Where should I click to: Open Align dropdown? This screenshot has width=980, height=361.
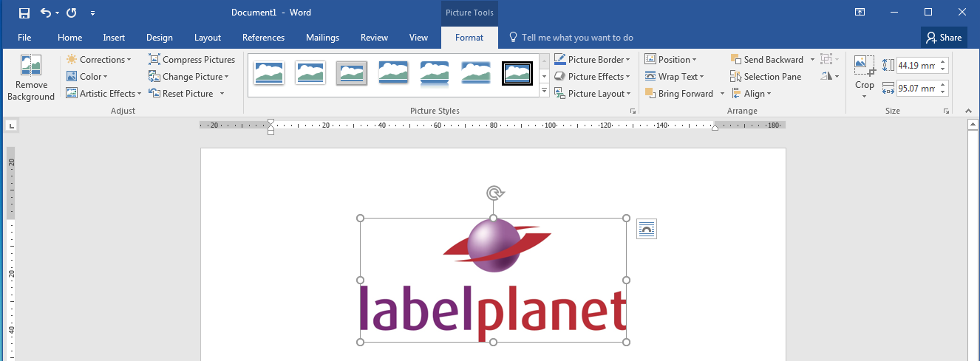(x=751, y=94)
